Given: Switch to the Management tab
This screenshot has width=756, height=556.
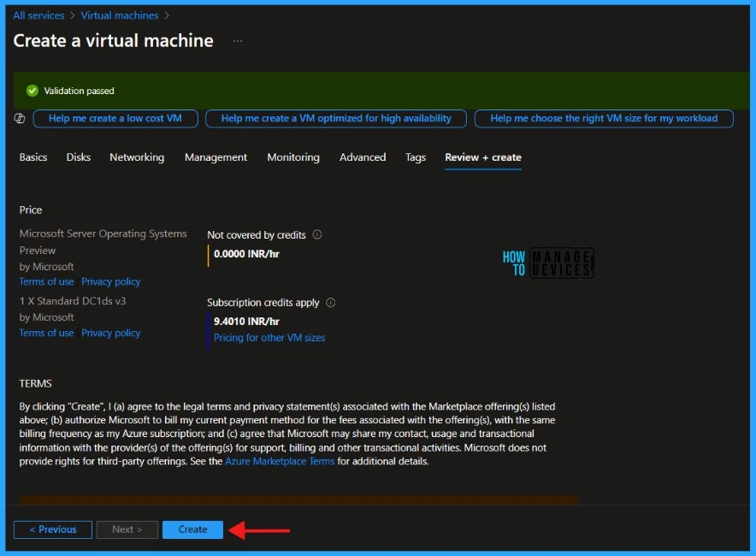Looking at the screenshot, I should 216,157.
